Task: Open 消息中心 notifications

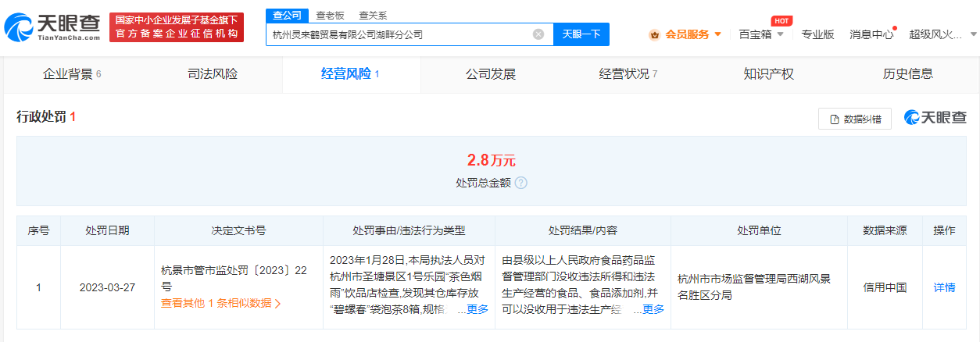Action: pyautogui.click(x=871, y=34)
